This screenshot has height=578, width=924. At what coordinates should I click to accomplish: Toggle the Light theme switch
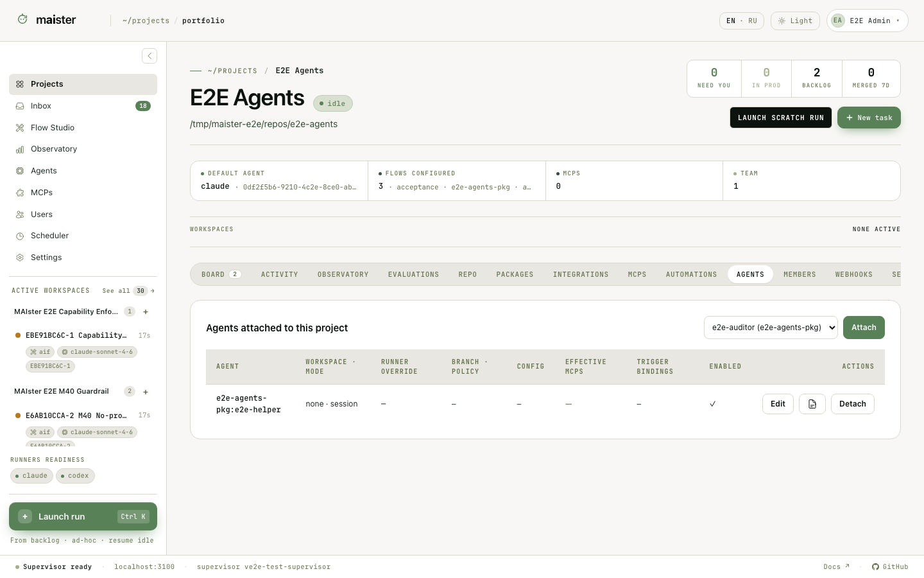pos(795,21)
